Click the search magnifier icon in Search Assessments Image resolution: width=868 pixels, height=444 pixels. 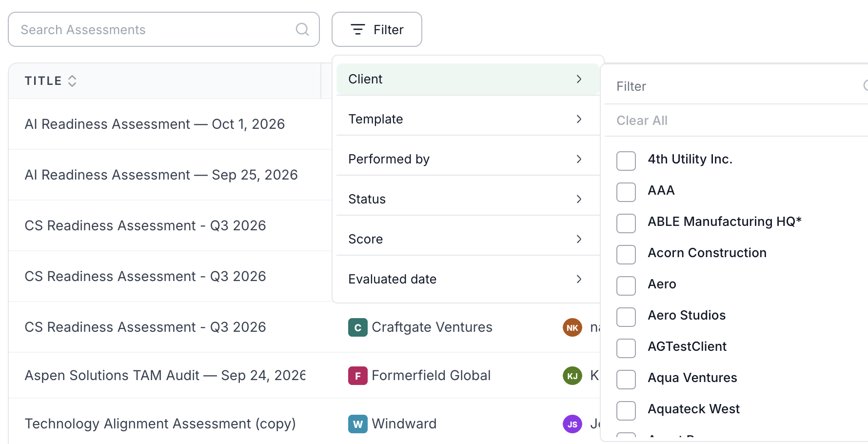click(302, 29)
